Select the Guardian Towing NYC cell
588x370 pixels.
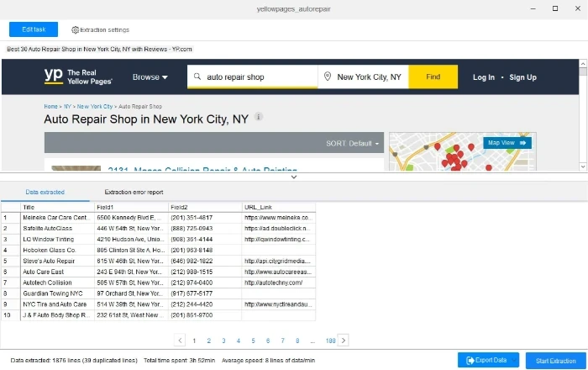click(57, 293)
